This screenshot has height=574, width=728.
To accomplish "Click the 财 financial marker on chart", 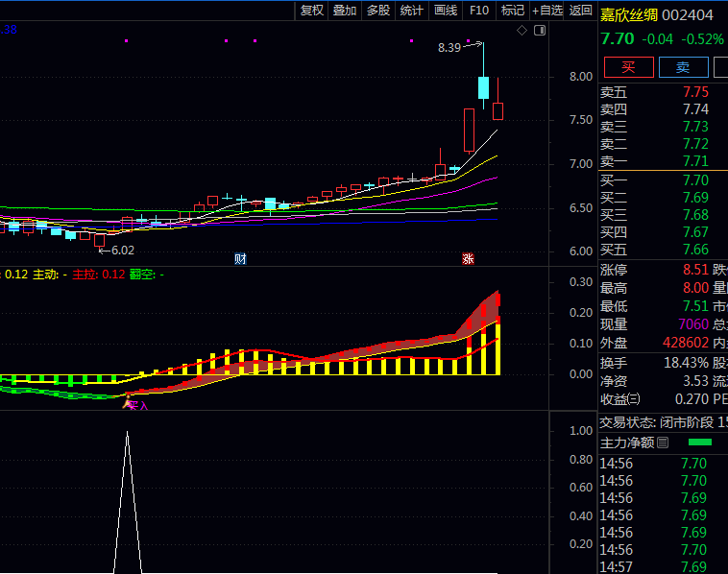I will click(240, 258).
